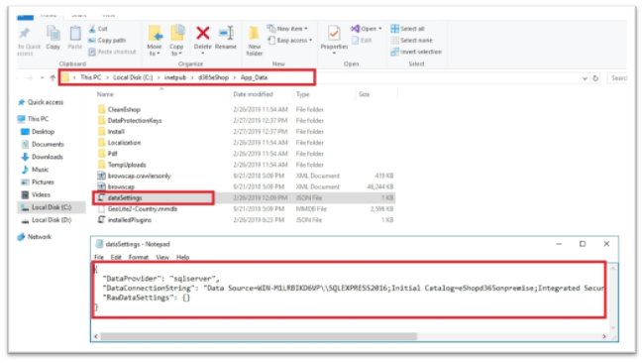Open Documents in navigation pane
Screen dimensions: 644x363
pyautogui.click(x=43, y=145)
